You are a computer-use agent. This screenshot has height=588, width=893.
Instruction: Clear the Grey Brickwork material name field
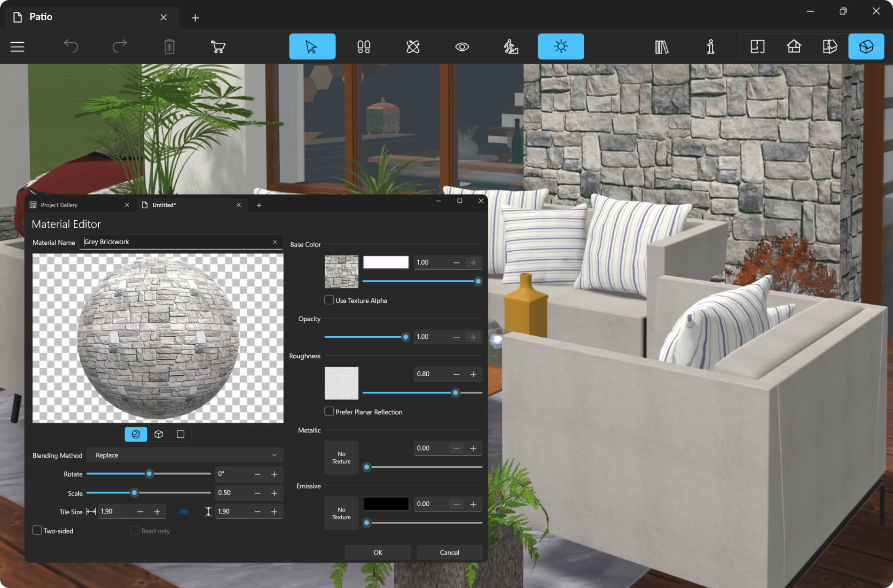[275, 241]
